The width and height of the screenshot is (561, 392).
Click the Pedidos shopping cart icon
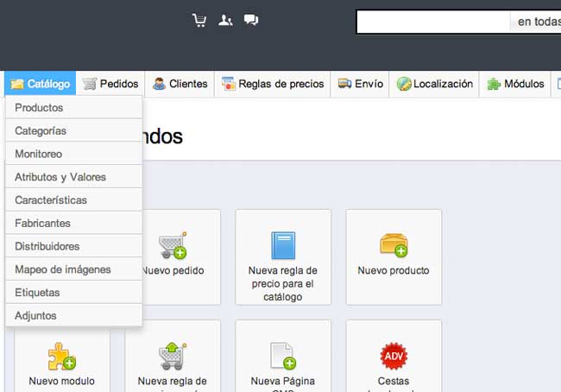coord(90,84)
